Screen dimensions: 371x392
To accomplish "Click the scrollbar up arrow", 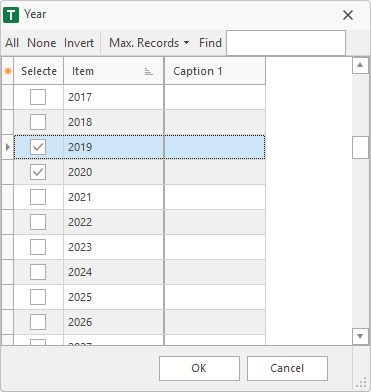I will click(x=360, y=65).
